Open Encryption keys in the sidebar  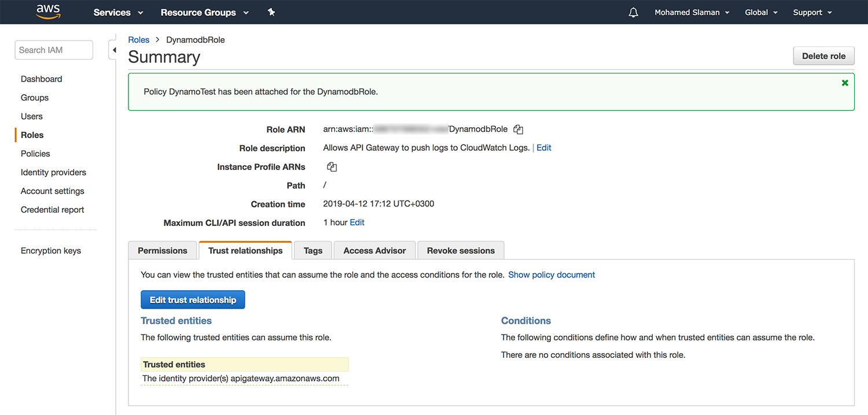[51, 251]
